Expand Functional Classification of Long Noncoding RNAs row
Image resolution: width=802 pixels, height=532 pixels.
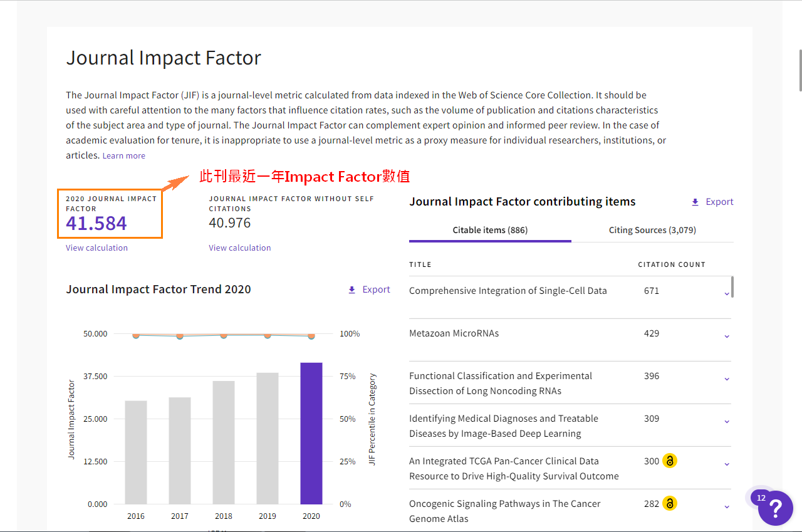point(727,378)
